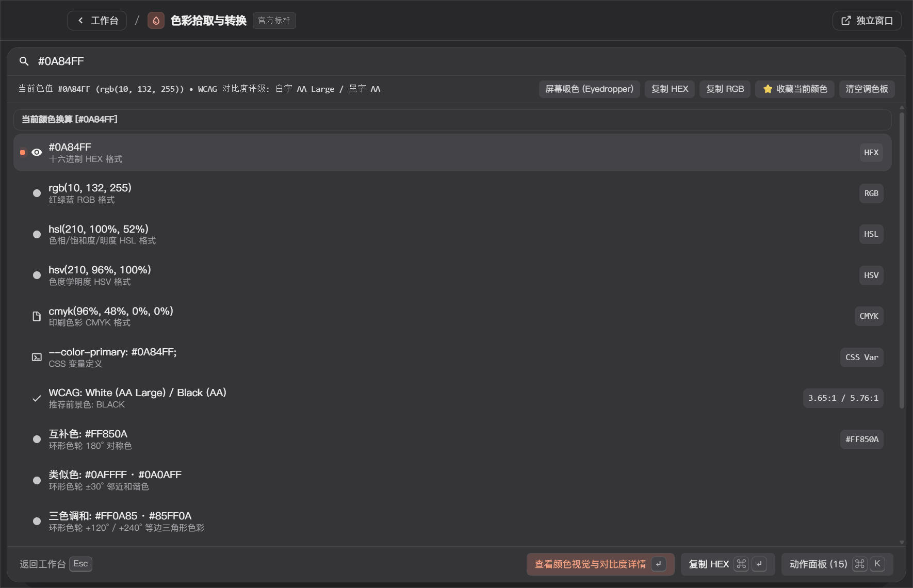
Task: Click the eye icon on the HEX row
Action: pos(37,153)
